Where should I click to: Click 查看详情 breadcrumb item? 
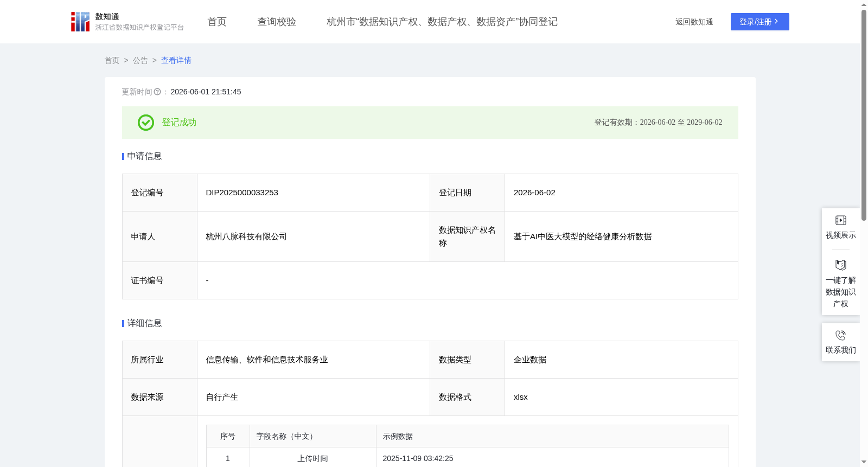click(176, 60)
